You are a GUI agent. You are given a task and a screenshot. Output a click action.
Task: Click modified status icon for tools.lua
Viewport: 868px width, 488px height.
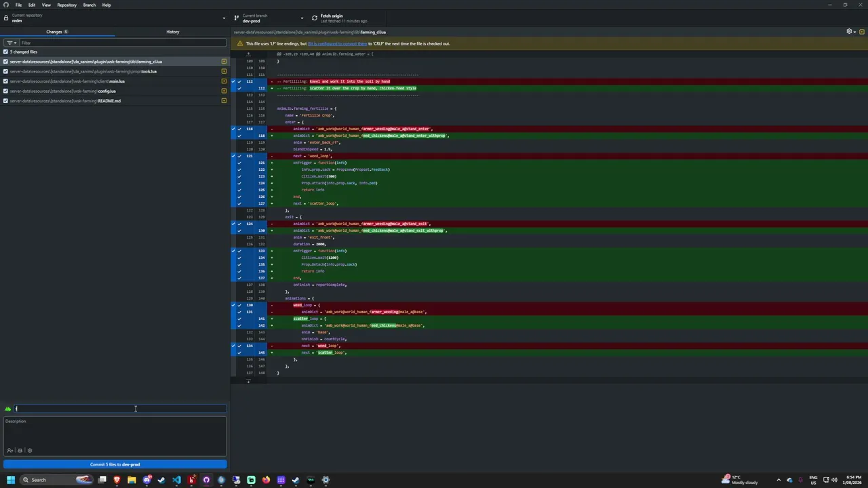tap(224, 71)
